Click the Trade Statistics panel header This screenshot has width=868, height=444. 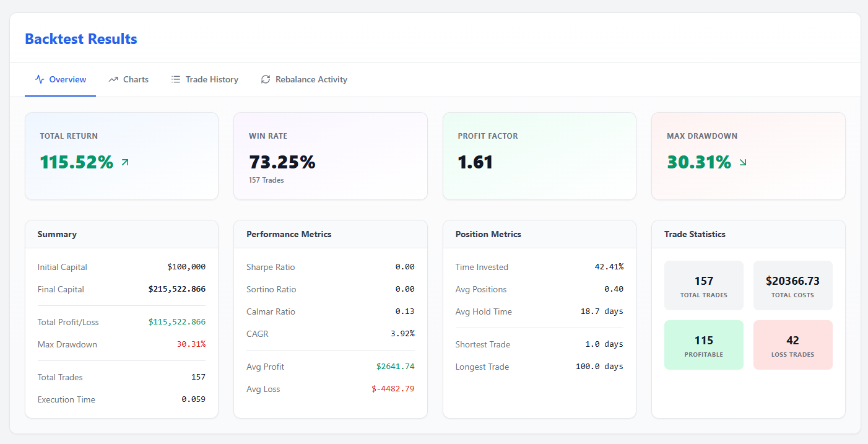pyautogui.click(x=749, y=234)
